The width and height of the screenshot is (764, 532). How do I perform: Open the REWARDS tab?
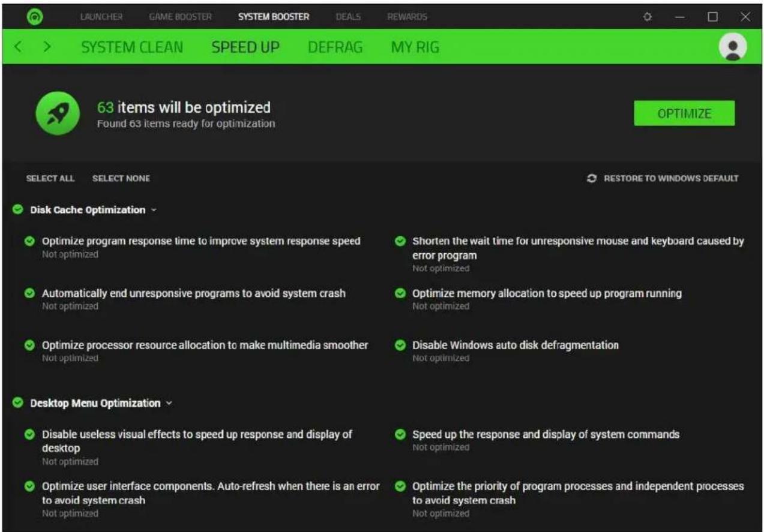tap(408, 17)
